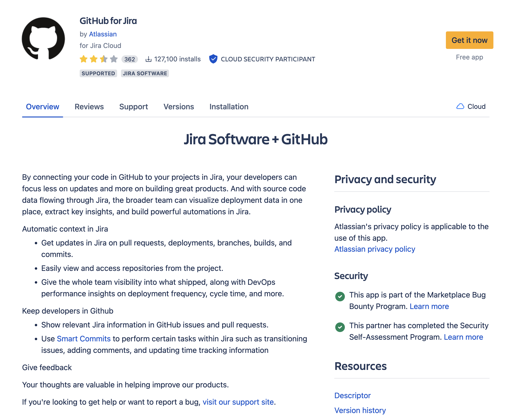Click the star rating icons

[99, 59]
